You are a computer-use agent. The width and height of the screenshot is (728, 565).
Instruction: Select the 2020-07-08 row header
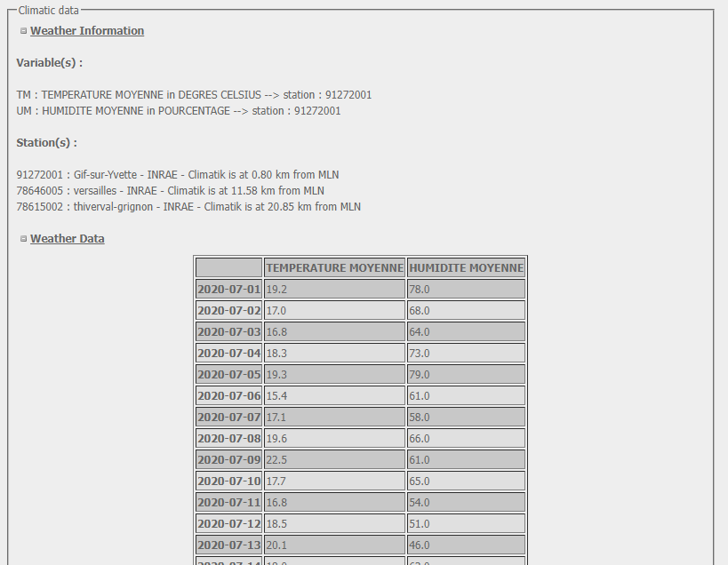tap(229, 438)
